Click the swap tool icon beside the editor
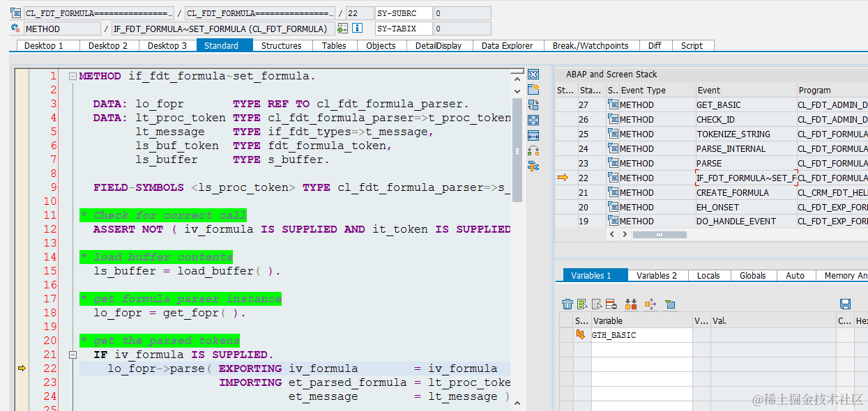Screen dimensions: 868x411 533,150
